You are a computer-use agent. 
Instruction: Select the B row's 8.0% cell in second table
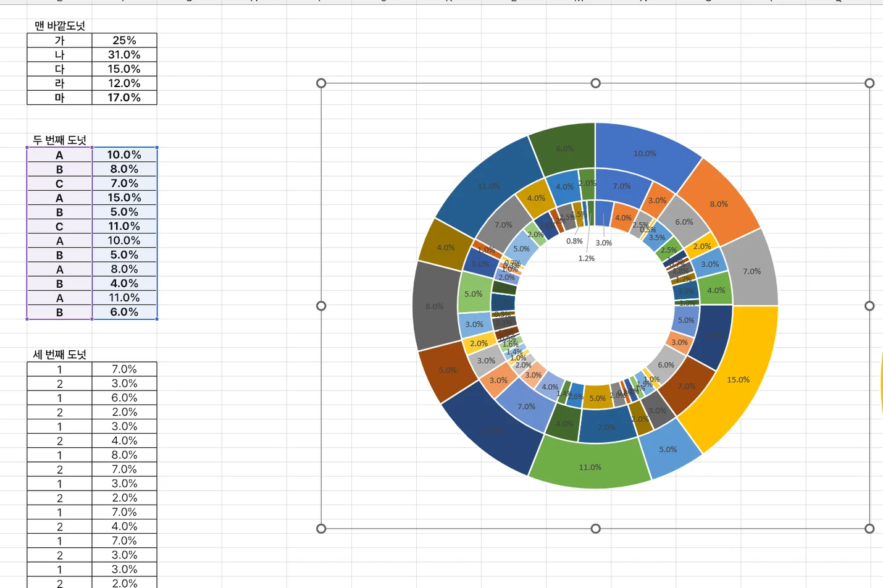point(124,169)
